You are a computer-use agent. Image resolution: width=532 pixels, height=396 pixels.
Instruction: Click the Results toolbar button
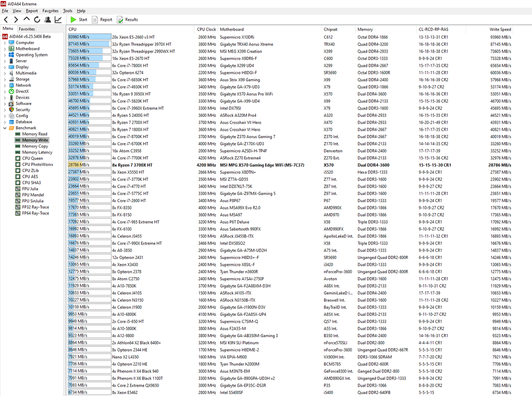tap(128, 20)
